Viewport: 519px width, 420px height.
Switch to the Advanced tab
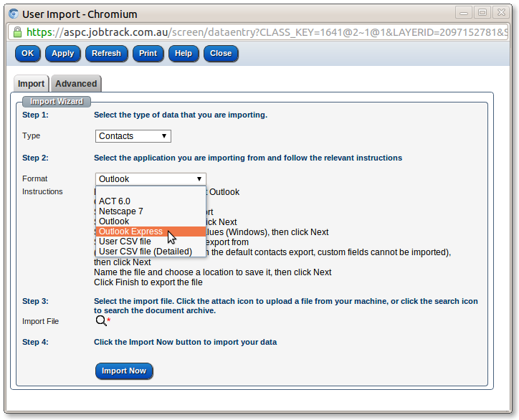[x=76, y=84]
